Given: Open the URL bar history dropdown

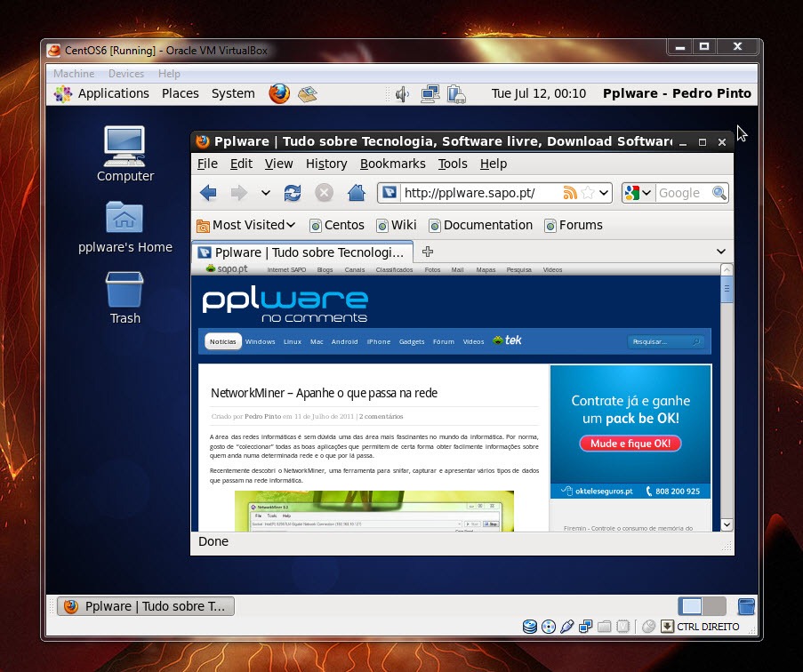Looking at the screenshot, I should tap(604, 193).
